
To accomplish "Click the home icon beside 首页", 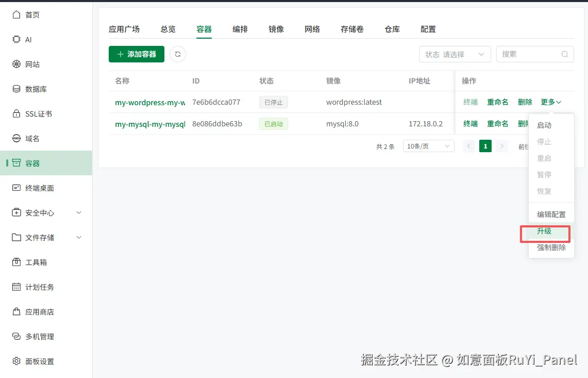I will coord(16,14).
